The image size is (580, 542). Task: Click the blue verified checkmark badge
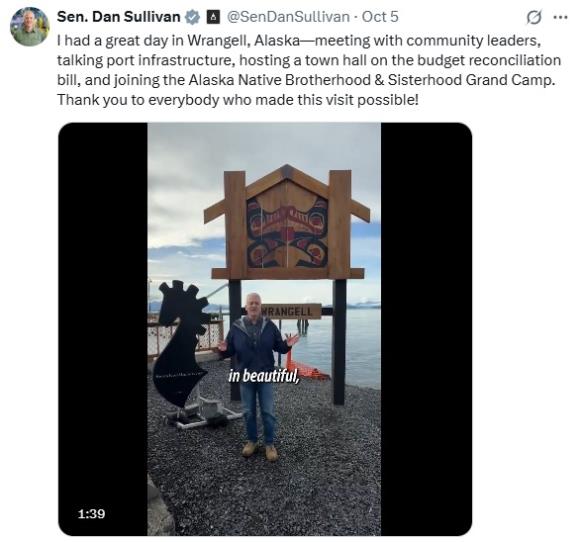[x=192, y=17]
